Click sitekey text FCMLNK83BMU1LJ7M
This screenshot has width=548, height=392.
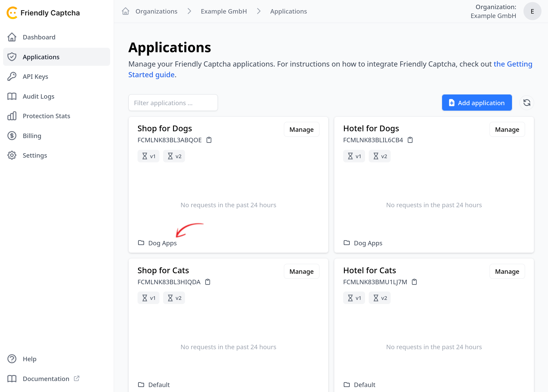point(375,282)
